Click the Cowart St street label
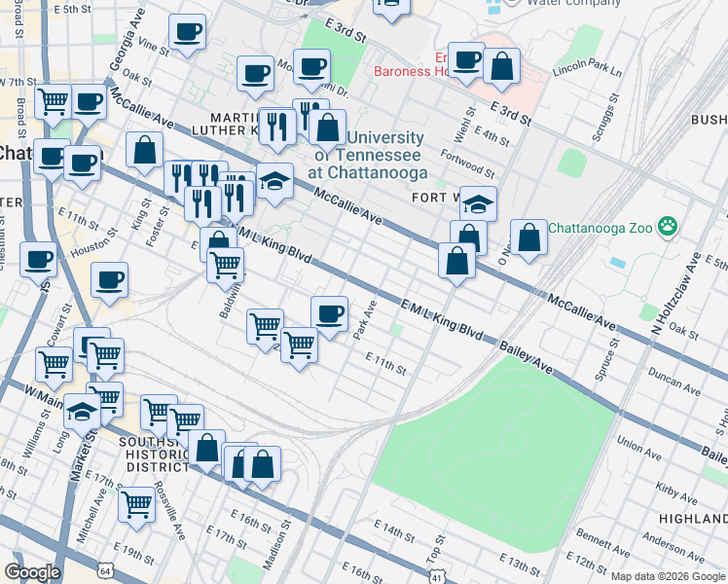Screen dimensions: 728x584 click(x=59, y=324)
